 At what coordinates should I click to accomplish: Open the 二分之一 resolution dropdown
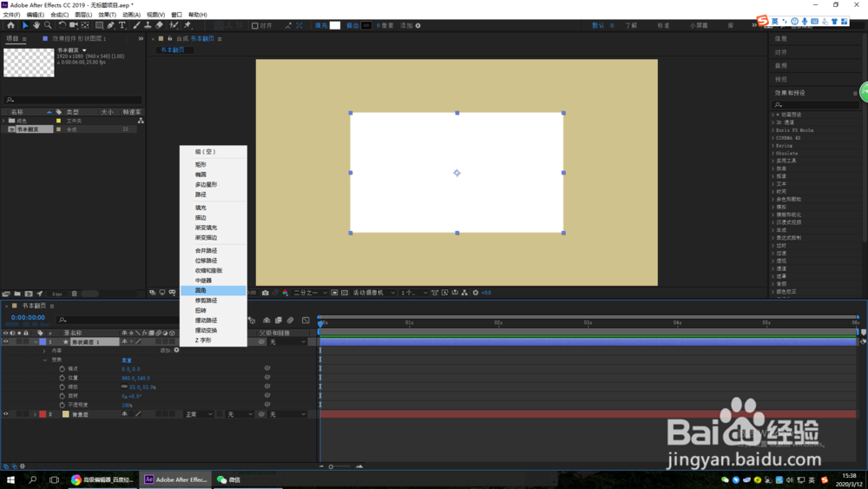(x=311, y=293)
